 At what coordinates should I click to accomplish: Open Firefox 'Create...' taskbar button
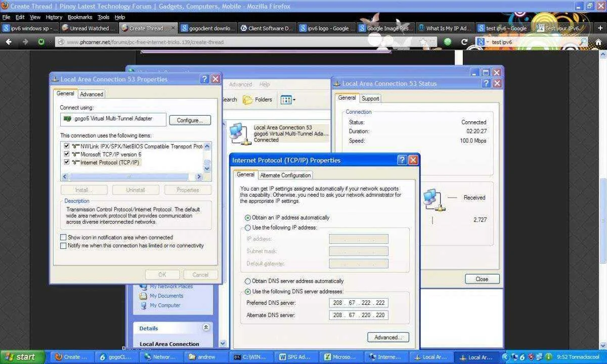71,357
